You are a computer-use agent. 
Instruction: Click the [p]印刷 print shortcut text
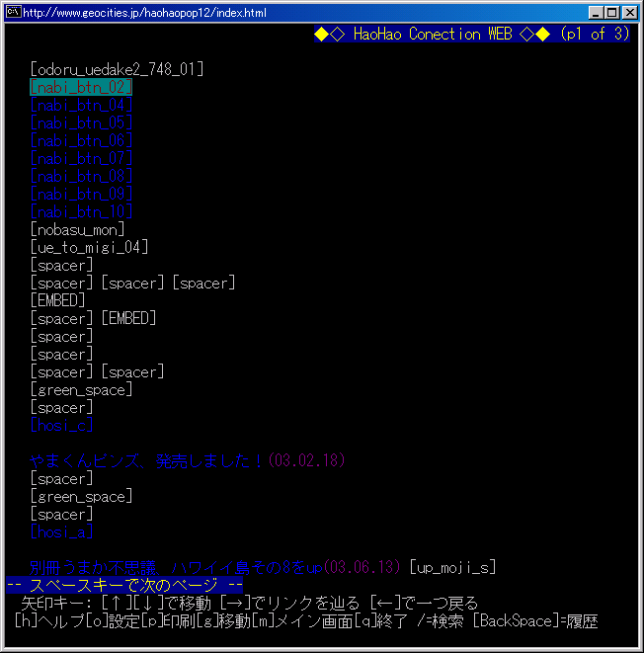click(x=168, y=621)
